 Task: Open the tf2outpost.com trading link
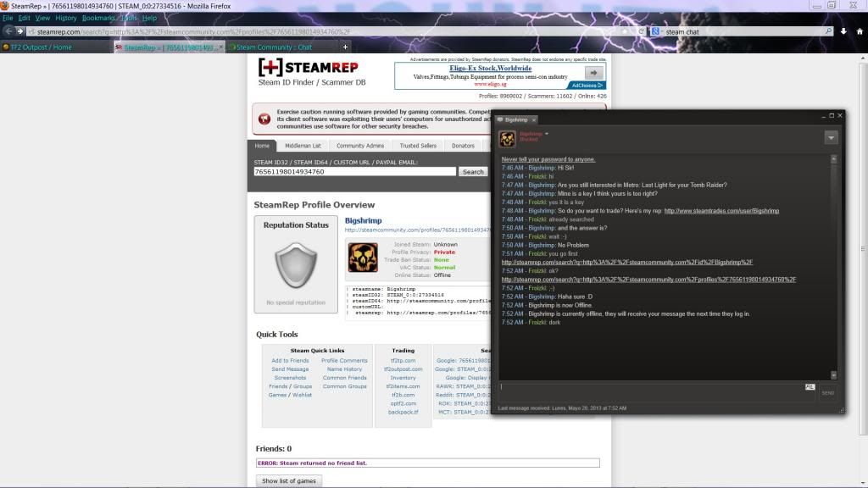(403, 369)
